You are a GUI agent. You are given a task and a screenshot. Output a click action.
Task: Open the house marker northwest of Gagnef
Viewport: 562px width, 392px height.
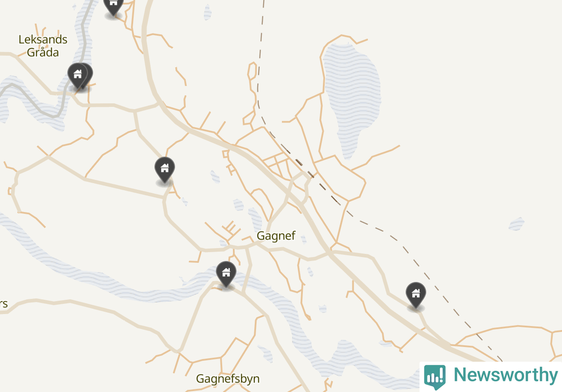coord(165,170)
